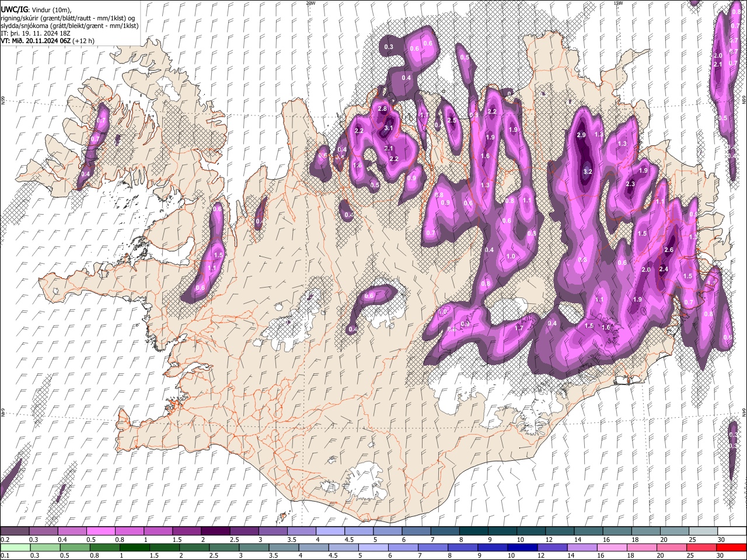Select lower legend swatch between 10 and 12
This screenshot has width=747, height=560.
pyautogui.click(x=522, y=548)
